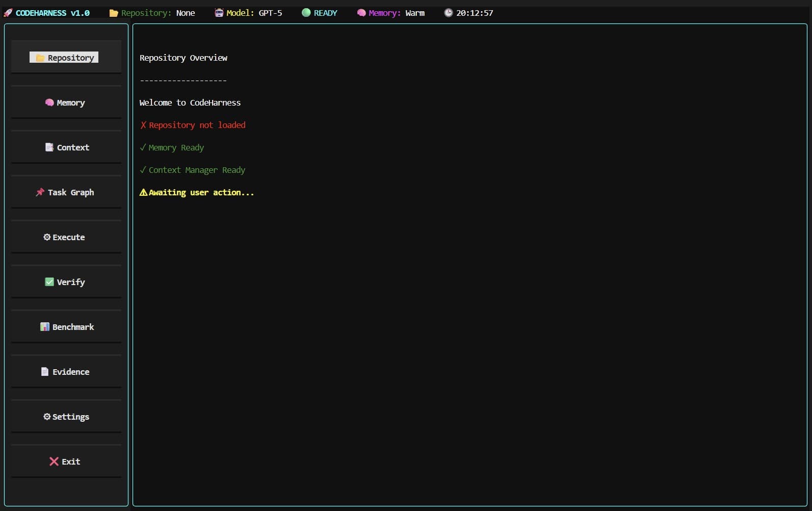Click the brain icon in the top status bar
The height and width of the screenshot is (511, 812).
tap(361, 13)
